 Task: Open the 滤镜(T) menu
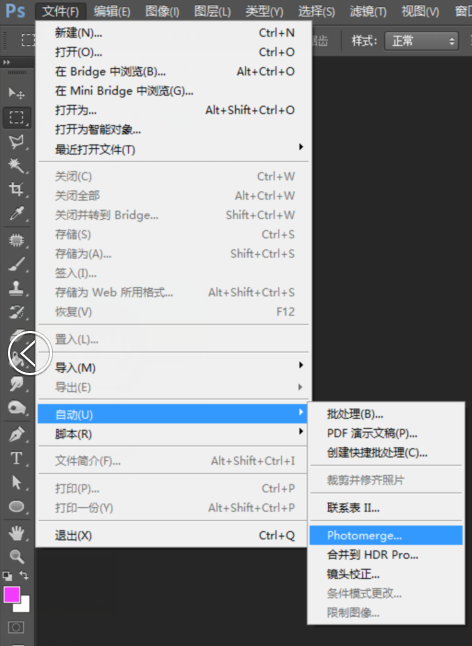pyautogui.click(x=368, y=11)
